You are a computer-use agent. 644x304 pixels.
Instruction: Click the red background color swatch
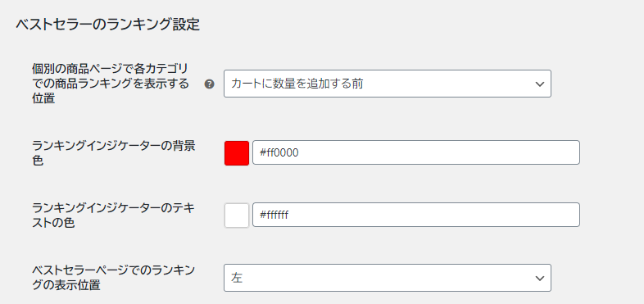point(237,153)
